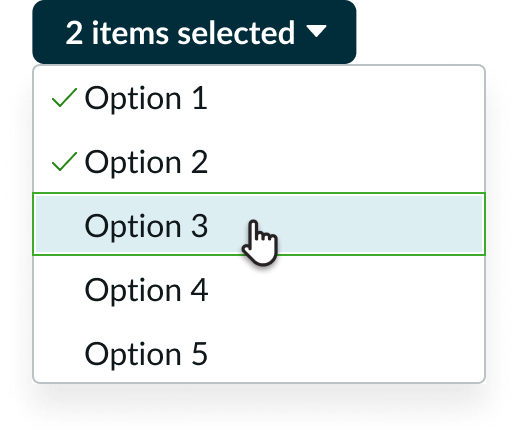Add Option 5 to the selection
Viewport: 518px width, 440px height.
259,353
